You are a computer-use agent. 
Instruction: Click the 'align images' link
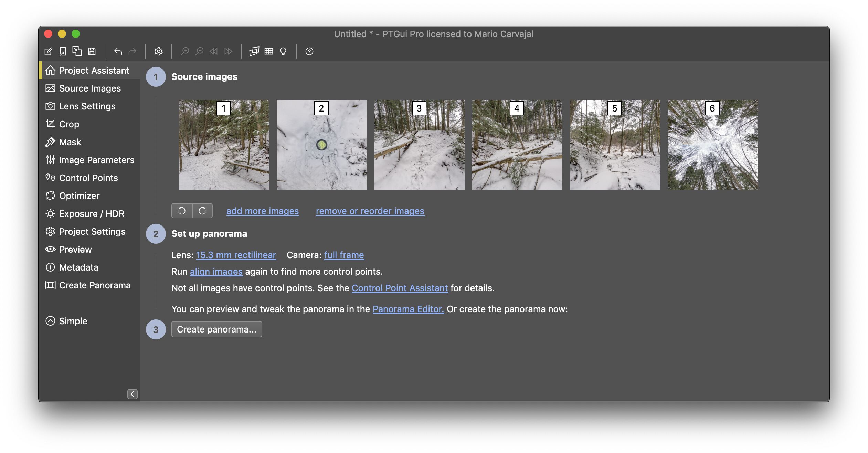(x=216, y=271)
